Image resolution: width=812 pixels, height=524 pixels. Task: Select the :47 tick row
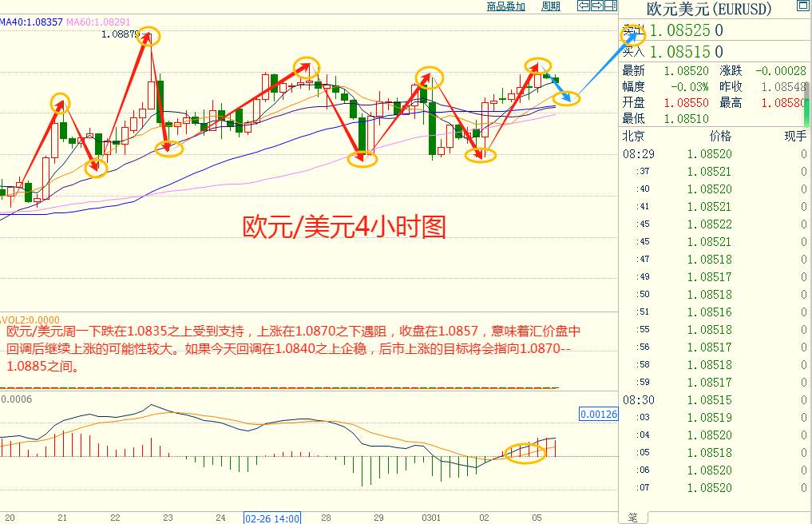(715, 259)
